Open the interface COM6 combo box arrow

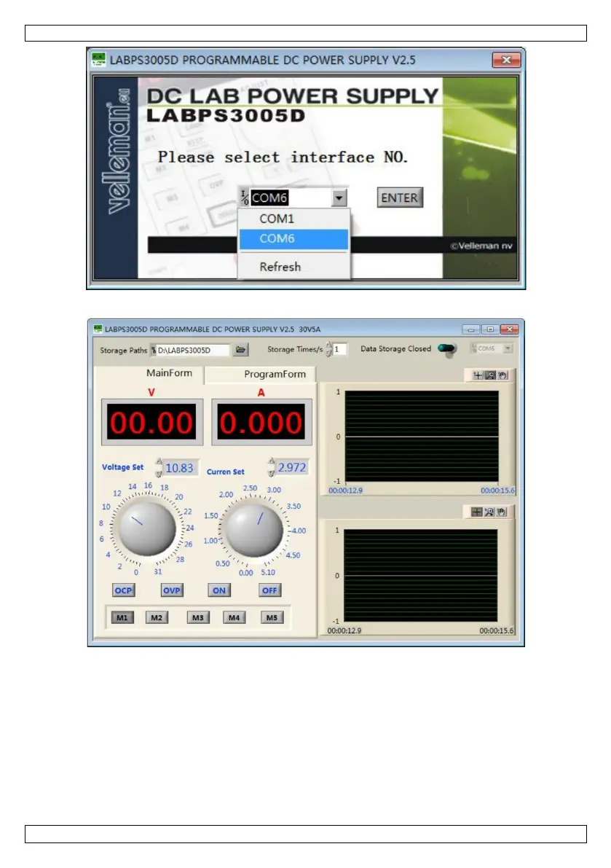tap(339, 198)
